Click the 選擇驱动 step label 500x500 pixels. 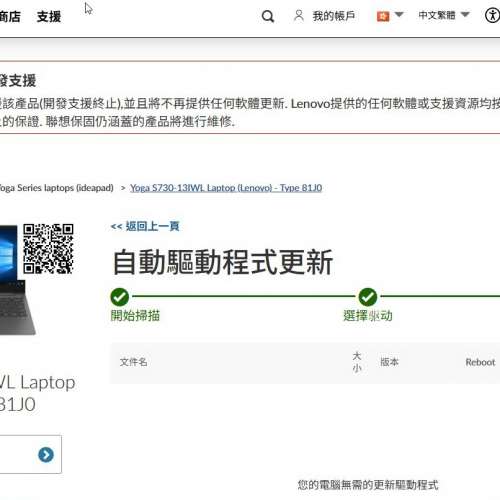[368, 315]
